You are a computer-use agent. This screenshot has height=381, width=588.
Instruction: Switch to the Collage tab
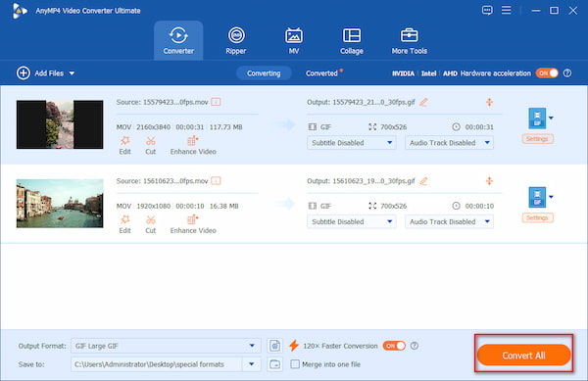[x=352, y=40]
